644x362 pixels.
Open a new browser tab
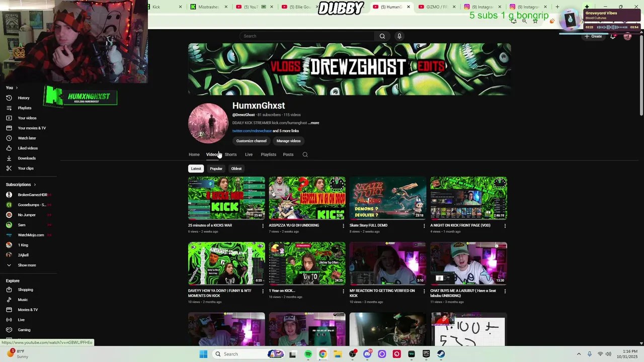click(557, 7)
